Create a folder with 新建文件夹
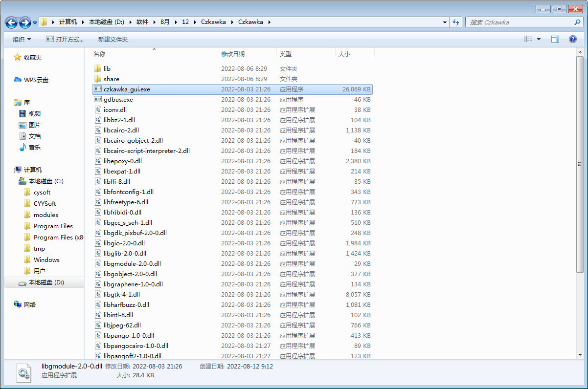This screenshot has width=588, height=389. point(113,39)
